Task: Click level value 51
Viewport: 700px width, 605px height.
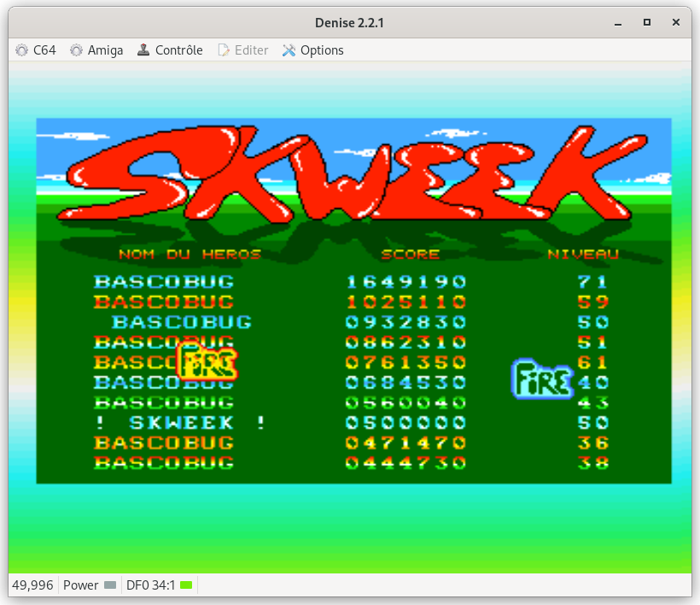Action: [592, 342]
